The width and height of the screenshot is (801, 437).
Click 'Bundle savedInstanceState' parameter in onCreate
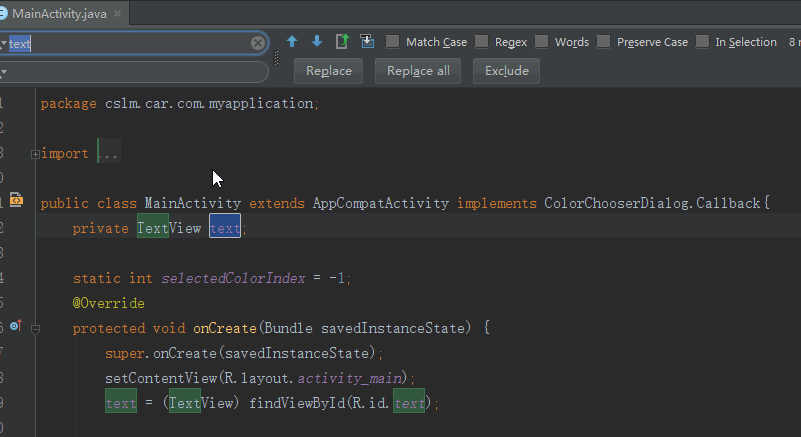365,328
